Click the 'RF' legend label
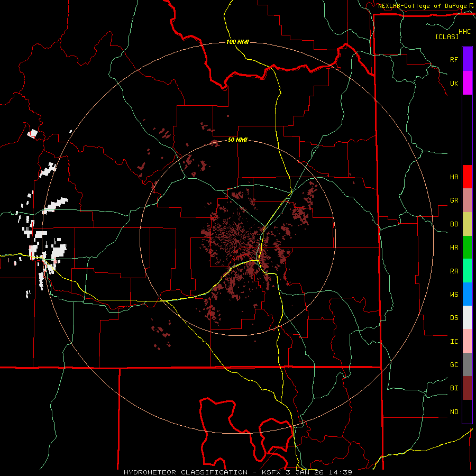This screenshot has width=476, height=476. point(454,59)
